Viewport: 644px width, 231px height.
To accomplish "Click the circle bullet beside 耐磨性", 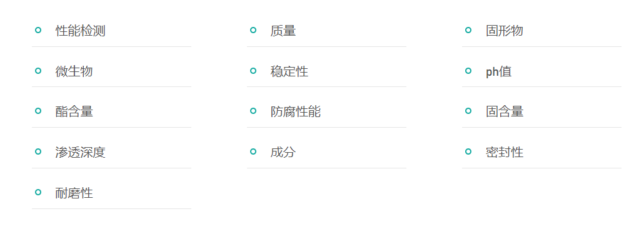I will (x=38, y=192).
